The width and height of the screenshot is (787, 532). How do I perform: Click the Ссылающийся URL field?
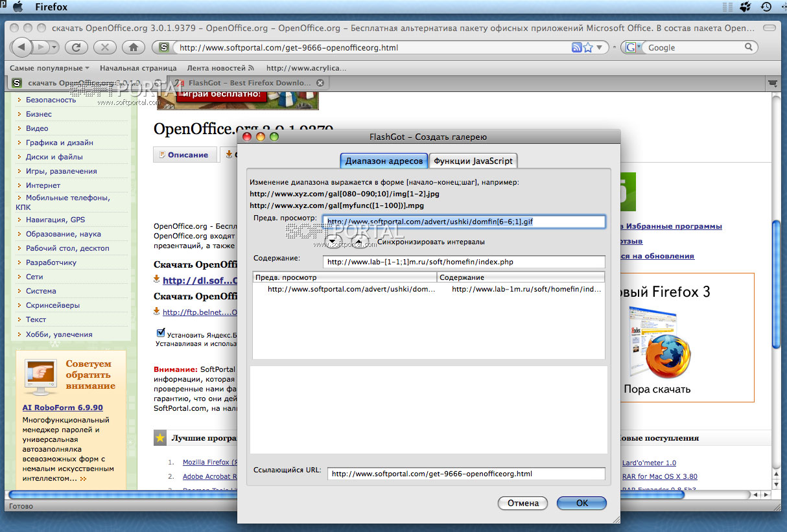[466, 474]
